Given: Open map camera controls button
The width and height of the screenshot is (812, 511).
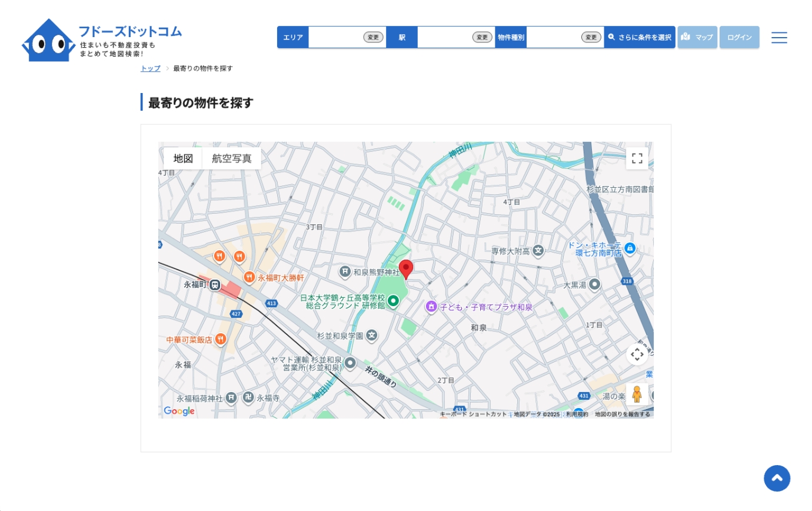Looking at the screenshot, I should point(637,354).
